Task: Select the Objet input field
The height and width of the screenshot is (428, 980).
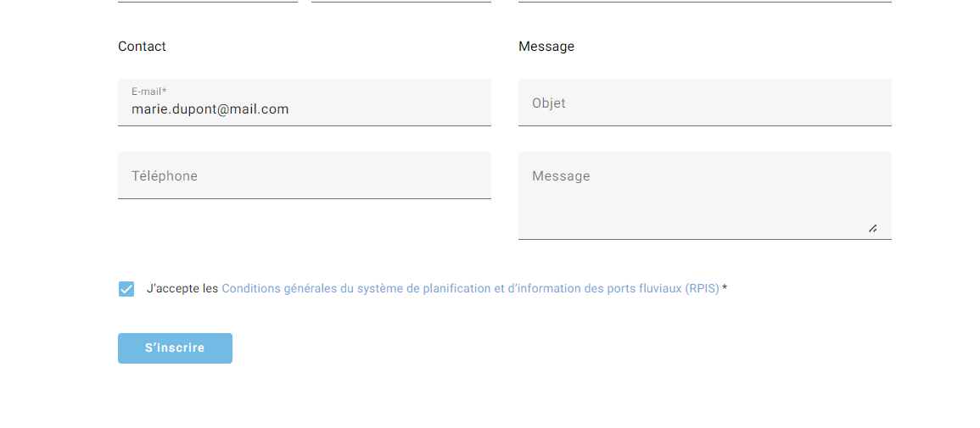Action: pyautogui.click(x=705, y=103)
